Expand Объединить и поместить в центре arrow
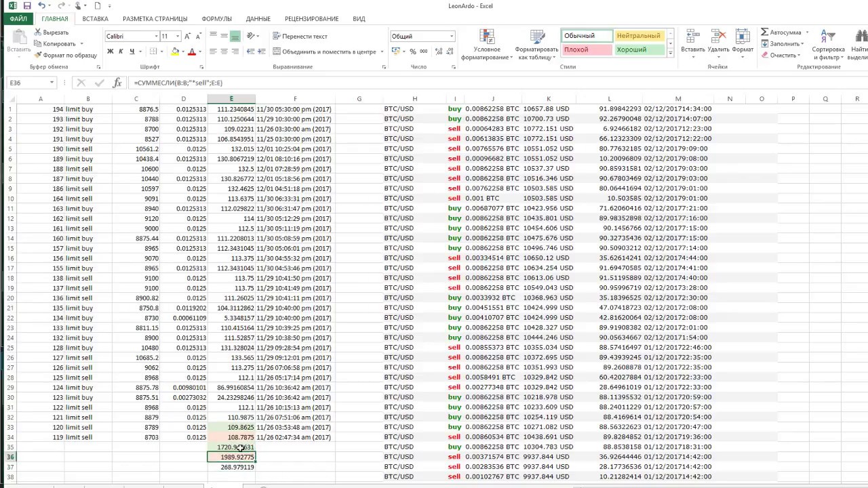 382,52
